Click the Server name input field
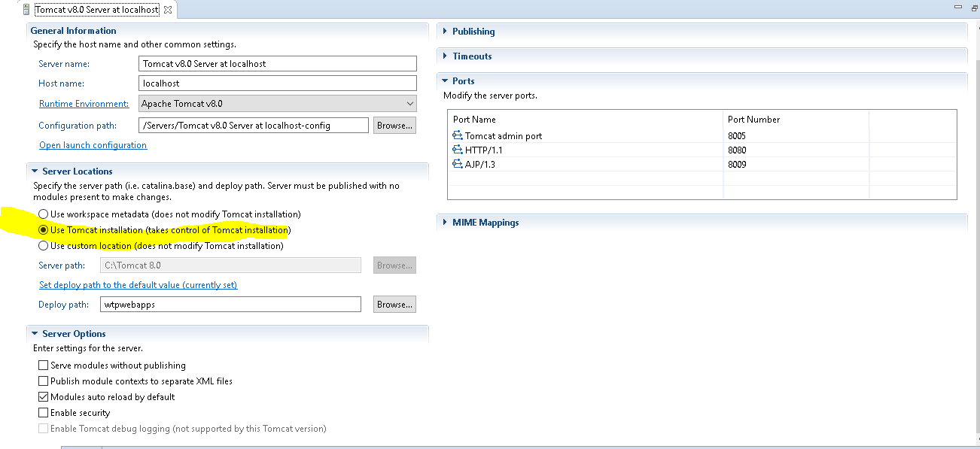Image resolution: width=980 pixels, height=449 pixels. pos(278,64)
